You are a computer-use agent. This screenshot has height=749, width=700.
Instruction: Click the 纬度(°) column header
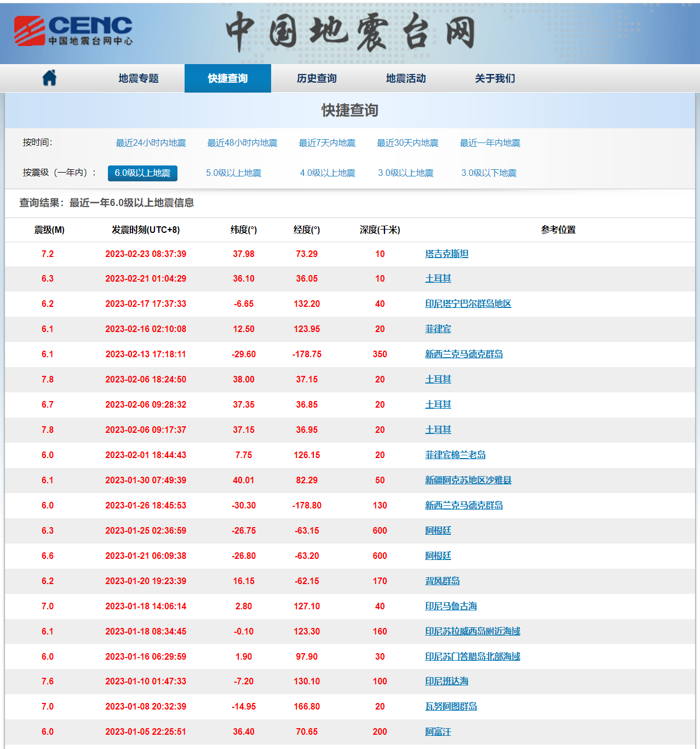[x=244, y=230]
